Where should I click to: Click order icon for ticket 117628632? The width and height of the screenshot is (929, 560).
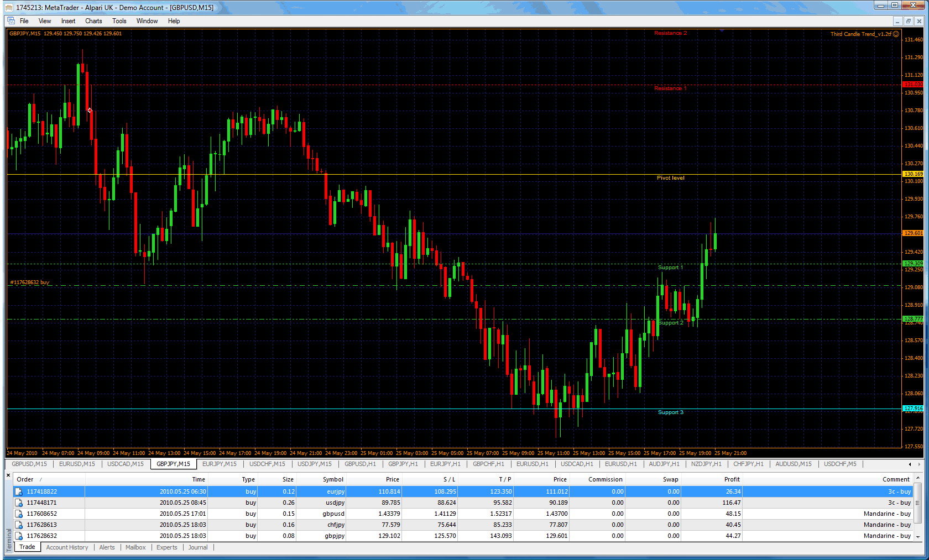pos(19,536)
